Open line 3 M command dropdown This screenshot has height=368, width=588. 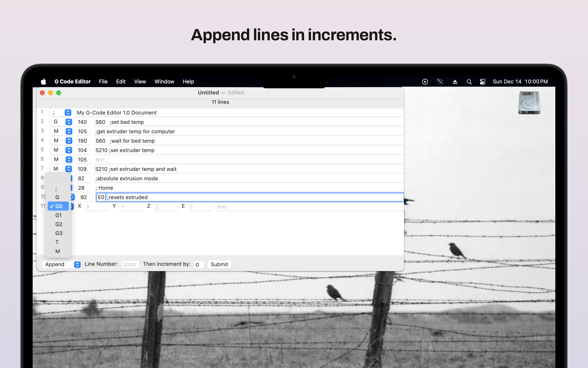click(62, 131)
